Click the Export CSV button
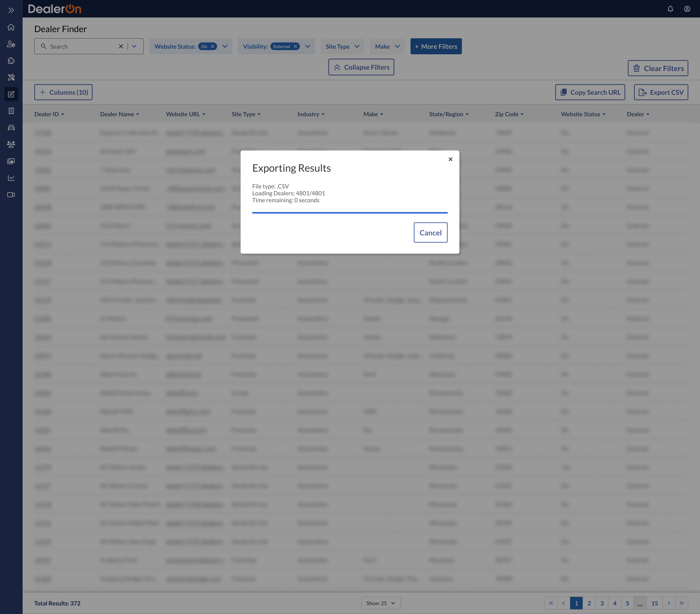The width and height of the screenshot is (700, 614). click(x=661, y=92)
